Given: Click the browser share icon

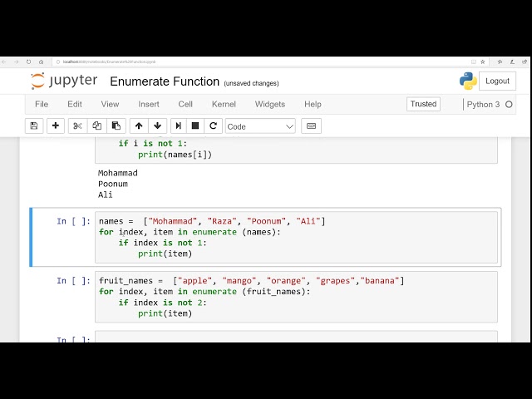Looking at the screenshot, I should 525,62.
